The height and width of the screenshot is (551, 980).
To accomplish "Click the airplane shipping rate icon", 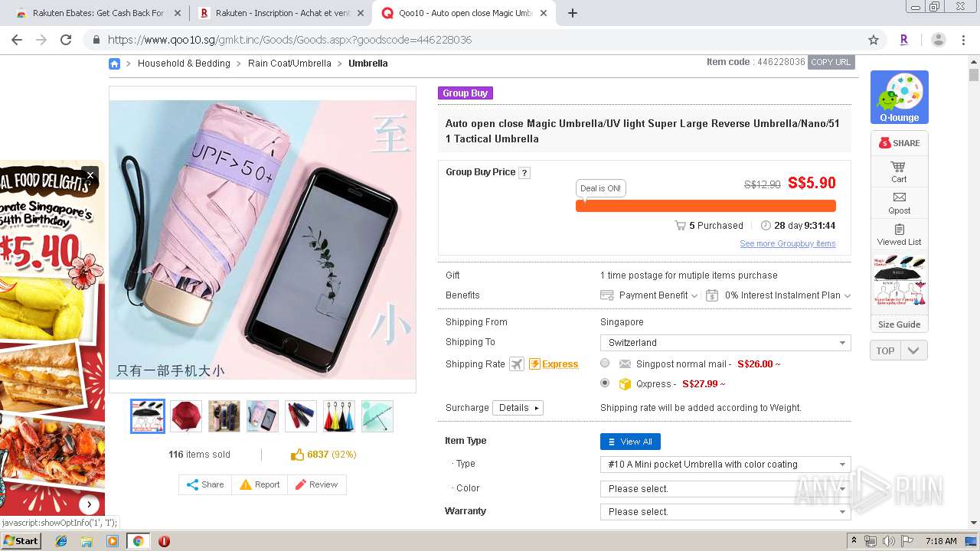I will pyautogui.click(x=517, y=364).
